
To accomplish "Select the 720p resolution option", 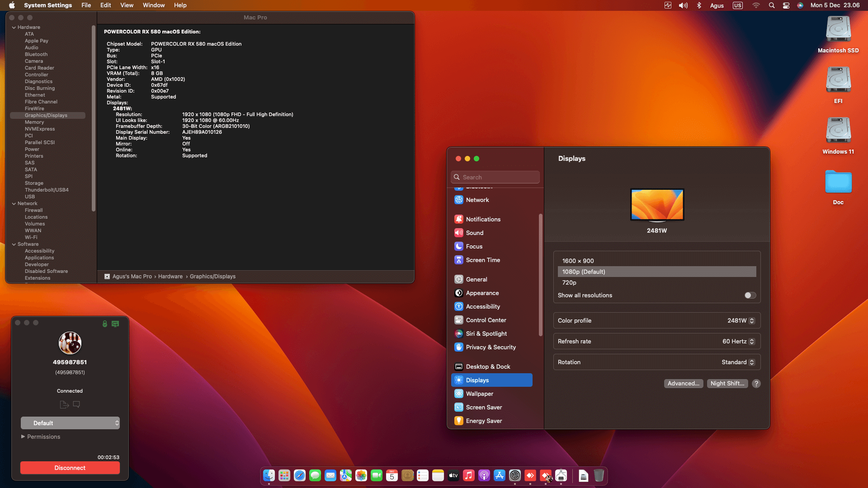I will coord(569,282).
